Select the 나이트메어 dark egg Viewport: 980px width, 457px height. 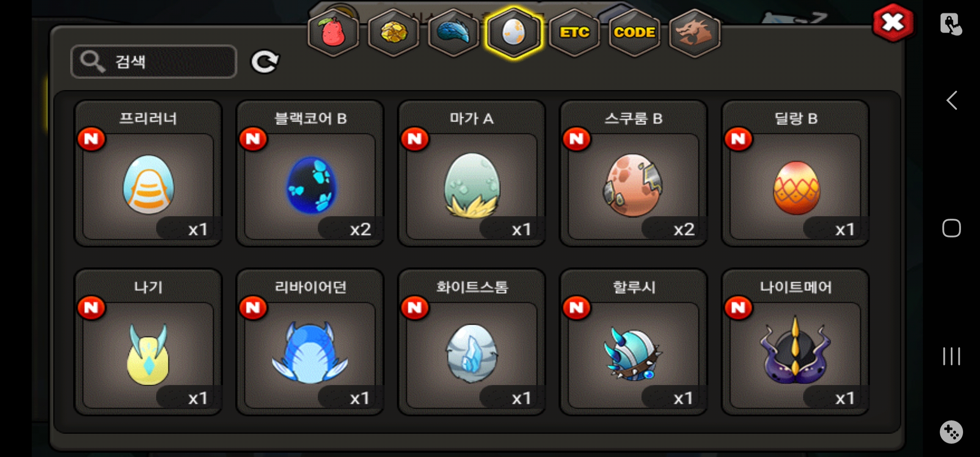[x=796, y=342]
